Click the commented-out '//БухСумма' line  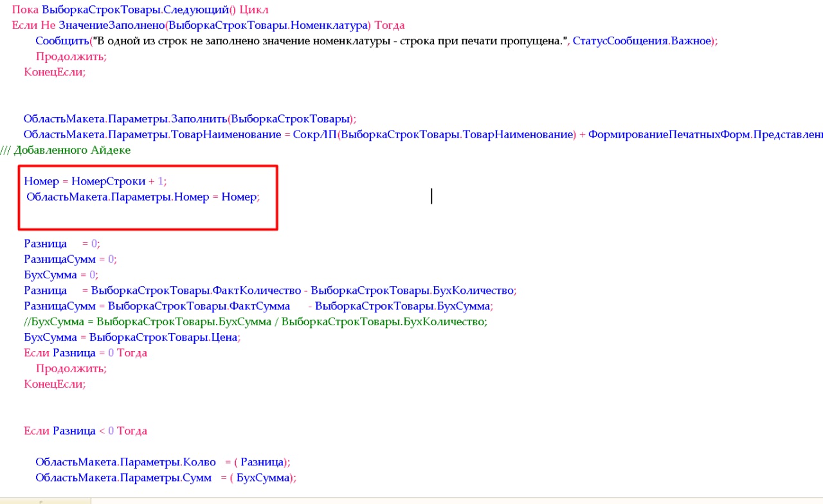pyautogui.click(x=255, y=321)
